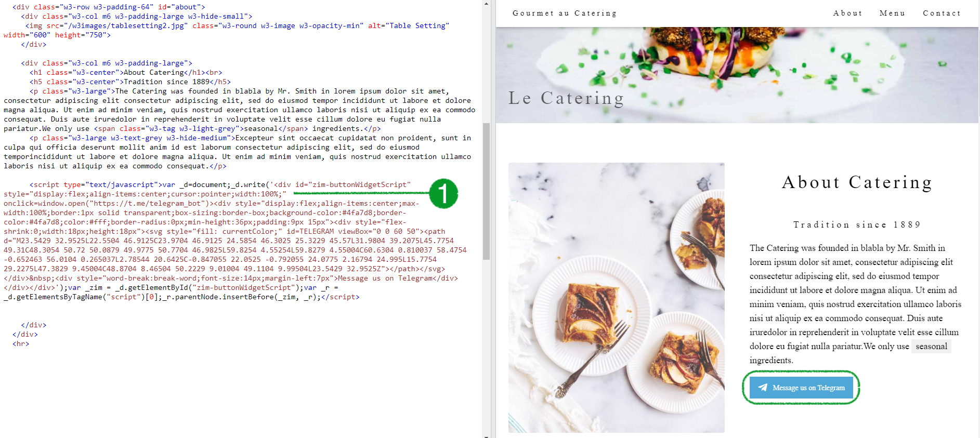
Task: Click the code editor scroll up arrow
Action: coord(486,3)
